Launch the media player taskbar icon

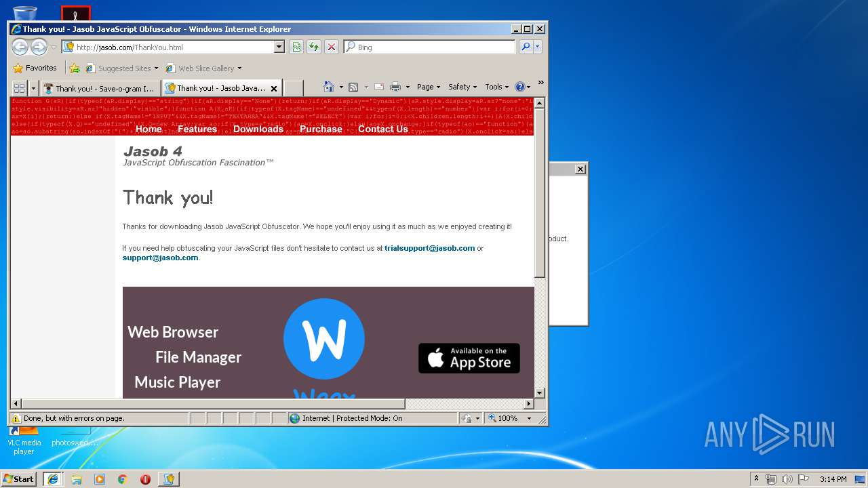click(100, 479)
